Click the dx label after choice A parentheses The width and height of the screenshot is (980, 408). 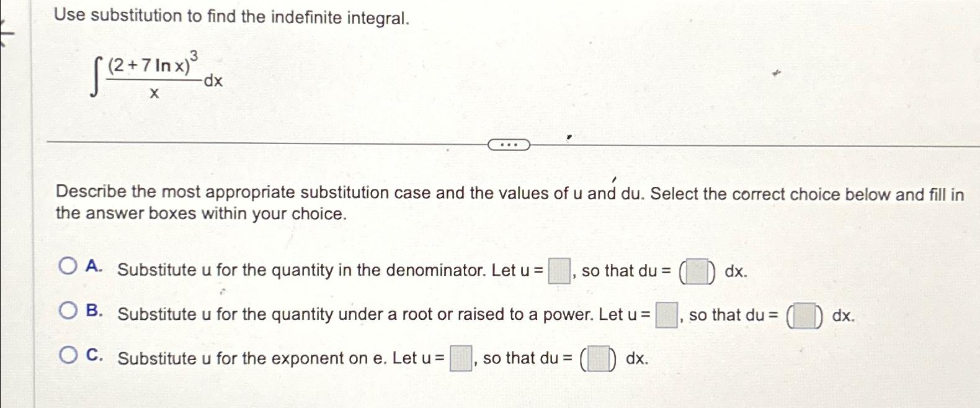pos(734,271)
